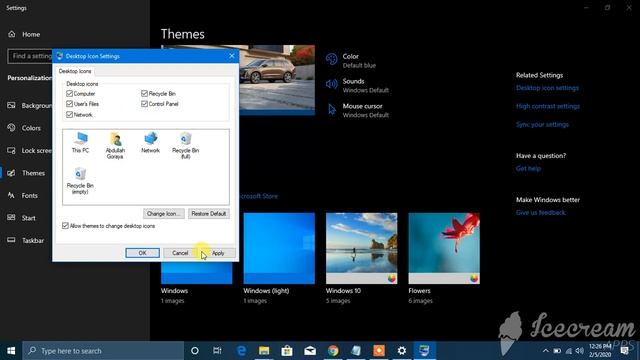Click the Get help link

pos(528,168)
